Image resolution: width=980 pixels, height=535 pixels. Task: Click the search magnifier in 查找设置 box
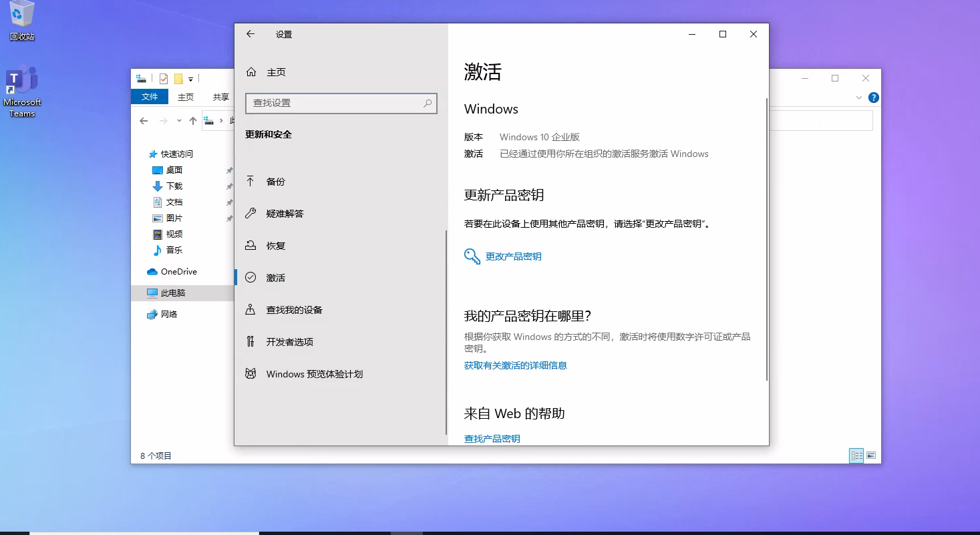pyautogui.click(x=428, y=103)
